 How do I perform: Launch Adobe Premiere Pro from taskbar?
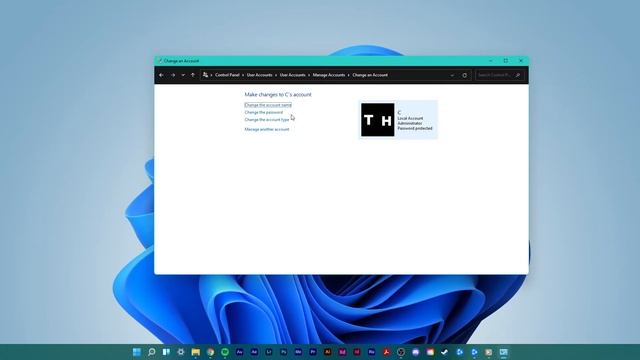point(313,352)
